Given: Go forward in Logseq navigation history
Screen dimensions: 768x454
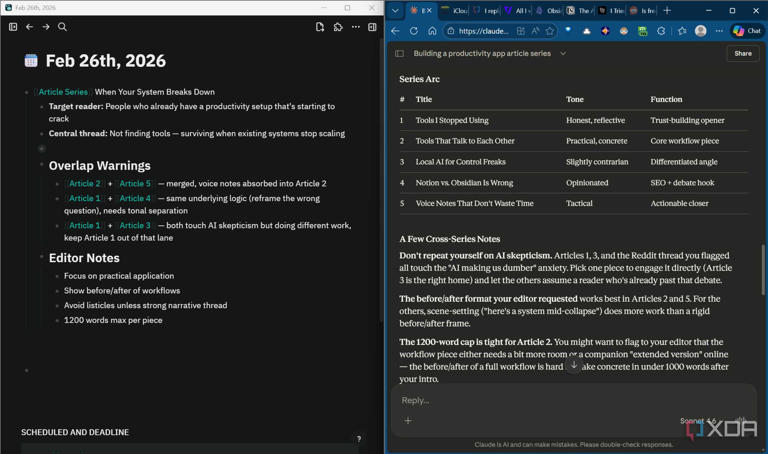Looking at the screenshot, I should pos(46,27).
